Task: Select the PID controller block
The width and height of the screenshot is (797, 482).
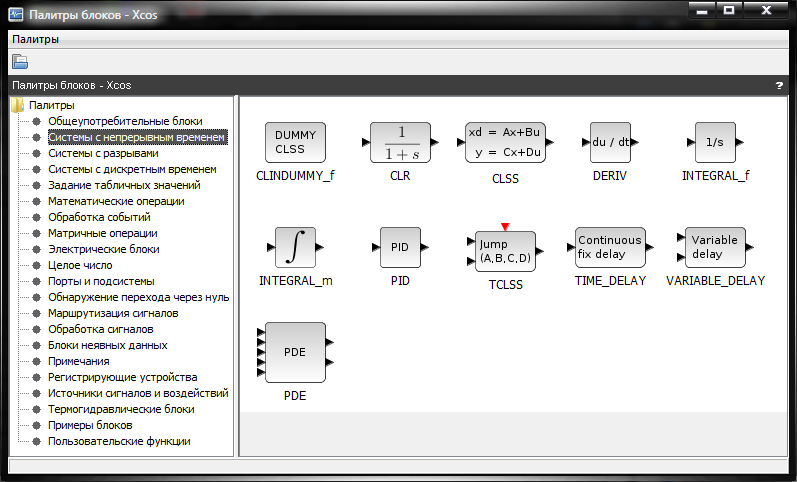Action: coord(400,248)
